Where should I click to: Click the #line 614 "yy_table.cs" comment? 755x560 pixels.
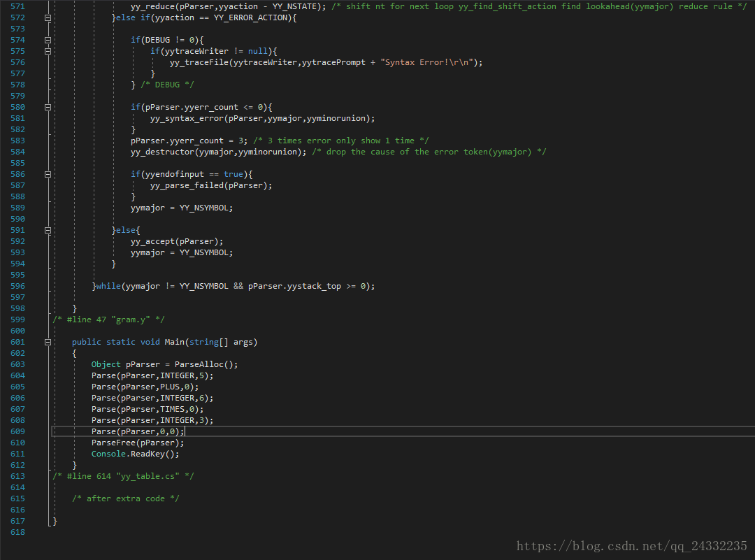click(x=123, y=476)
